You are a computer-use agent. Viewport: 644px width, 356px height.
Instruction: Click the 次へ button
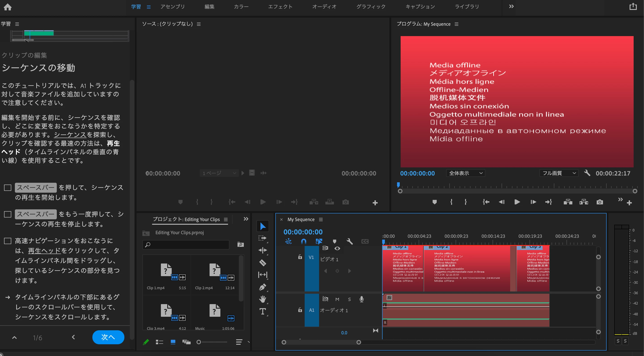pyautogui.click(x=108, y=337)
